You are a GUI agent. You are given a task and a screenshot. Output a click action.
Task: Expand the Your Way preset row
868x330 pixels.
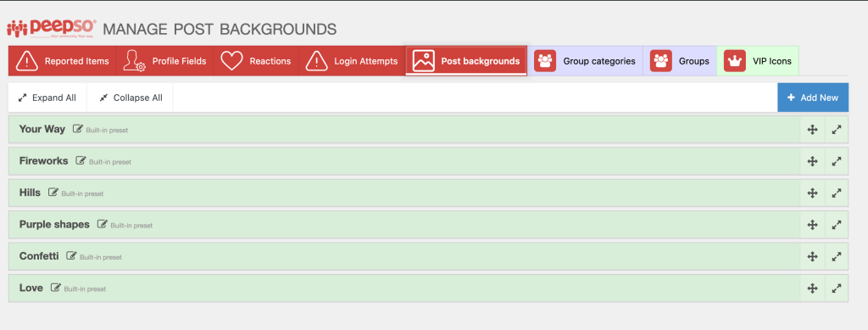[x=837, y=130]
